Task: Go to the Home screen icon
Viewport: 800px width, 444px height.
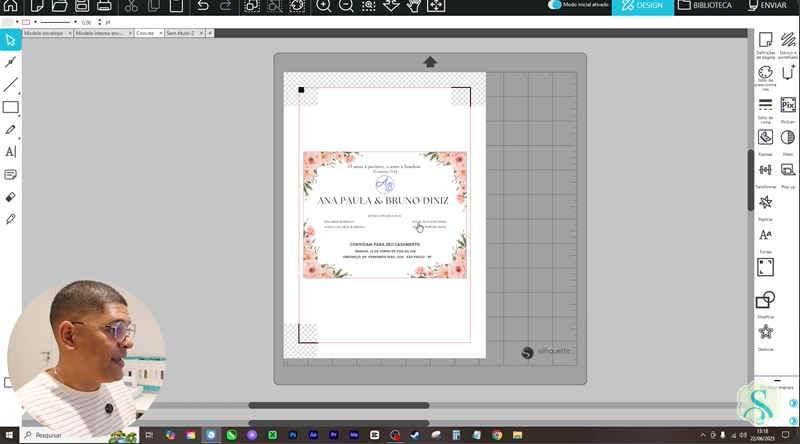Action: tap(11, 6)
